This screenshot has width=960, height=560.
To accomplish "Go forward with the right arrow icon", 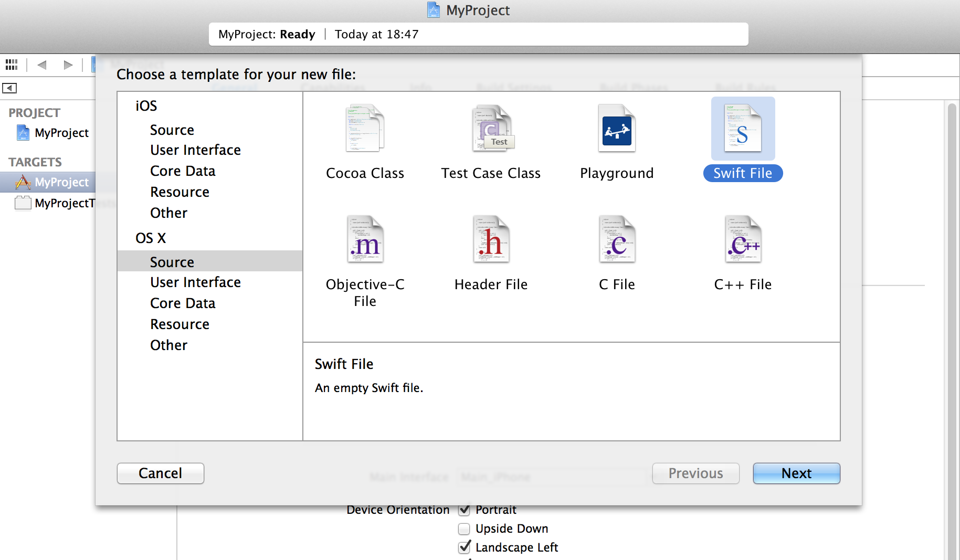I will [x=68, y=65].
